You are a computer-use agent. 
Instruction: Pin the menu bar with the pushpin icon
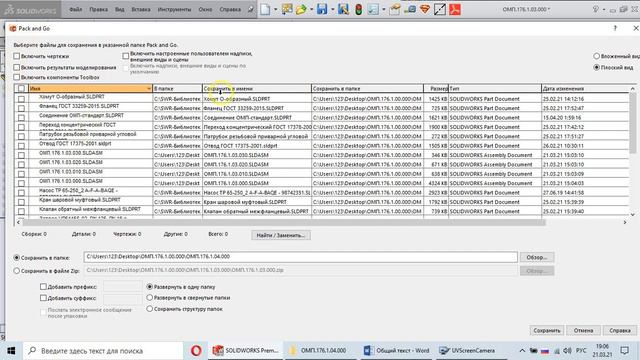pyautogui.click(x=251, y=9)
